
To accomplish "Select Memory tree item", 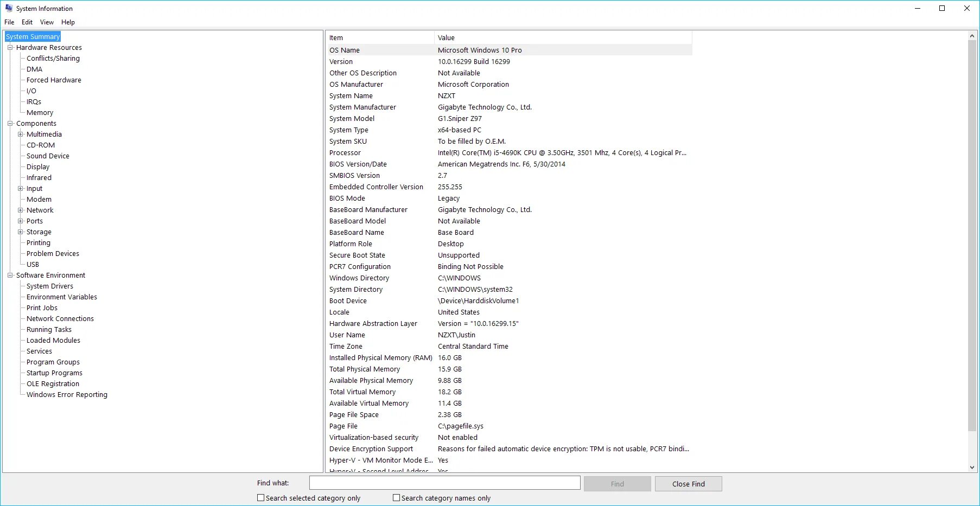I will click(x=40, y=112).
